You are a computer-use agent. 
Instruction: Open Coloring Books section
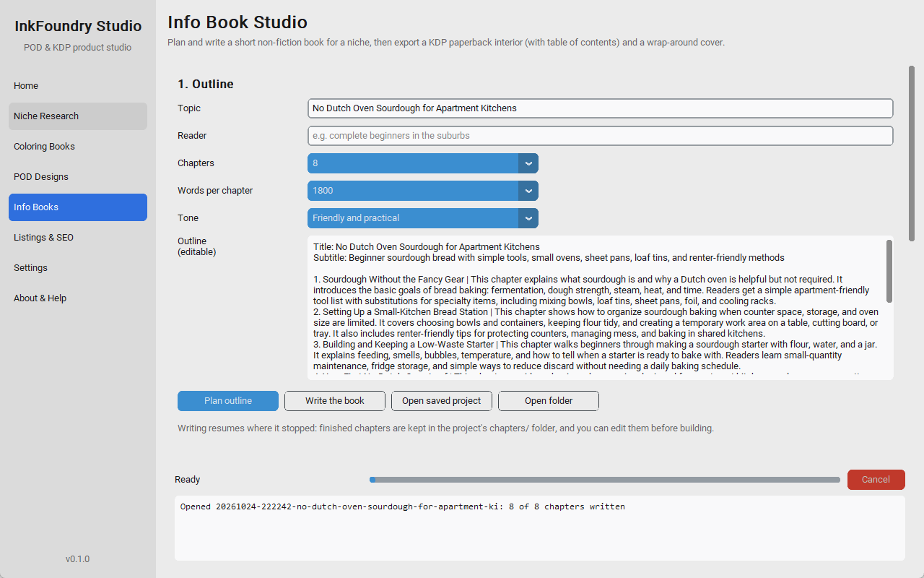[78, 146]
